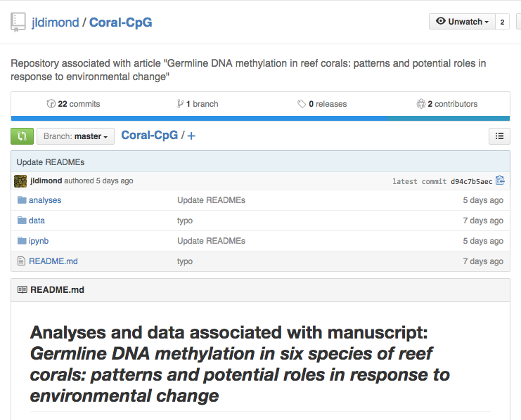Click the file list view icon button
This screenshot has height=420, width=521.
pos(499,136)
